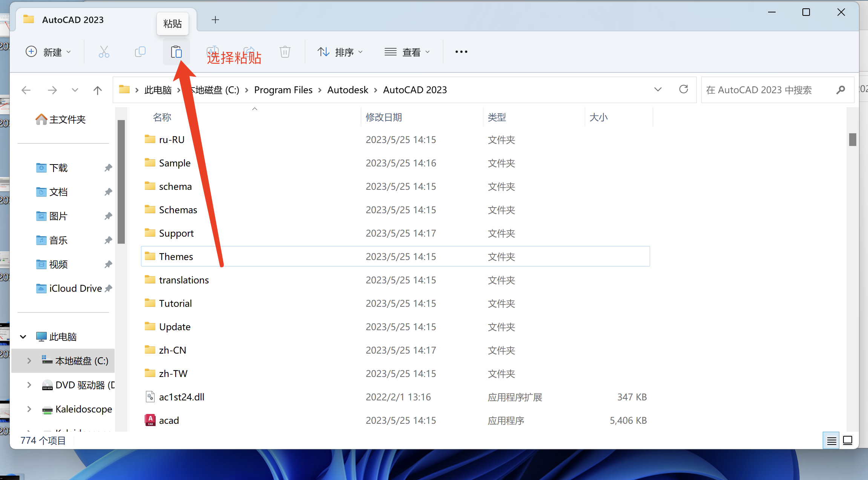Select the acad application icon
Viewport: 868px width, 480px height.
click(x=150, y=420)
